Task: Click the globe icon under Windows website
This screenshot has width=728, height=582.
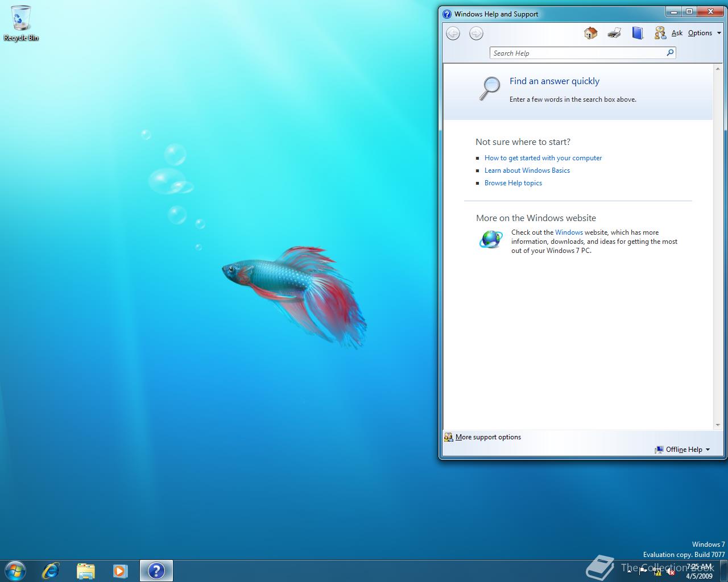Action: [491, 239]
